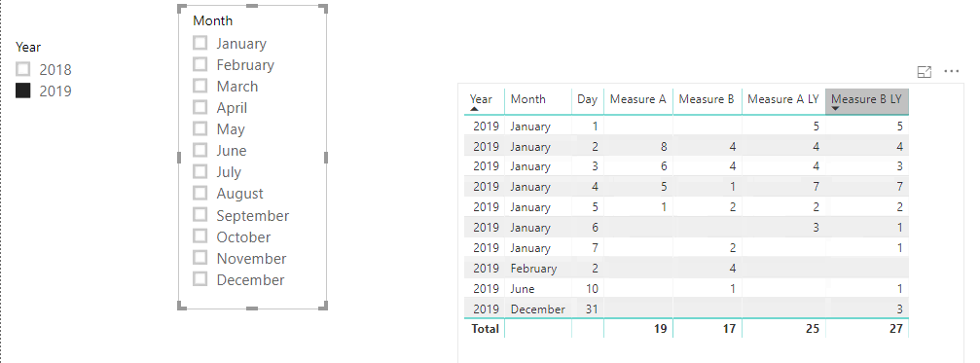Check the September checkbox
This screenshot has width=980, height=363.
click(x=200, y=214)
